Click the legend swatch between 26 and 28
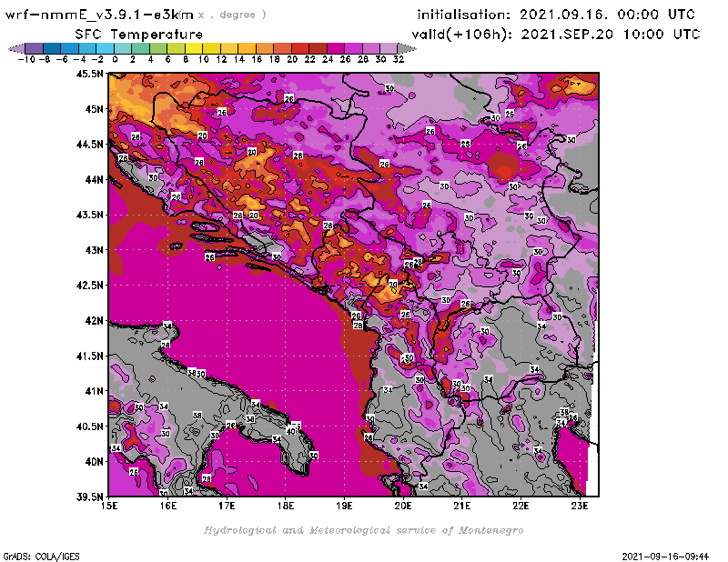Viewport: 728px width, 562px height. point(353,48)
